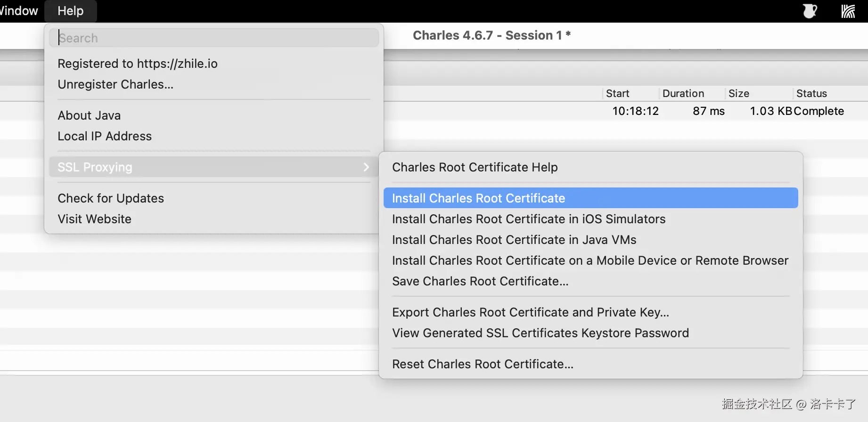The image size is (868, 422).
Task: Open Charles Root Certificate Help
Action: [x=591, y=167]
